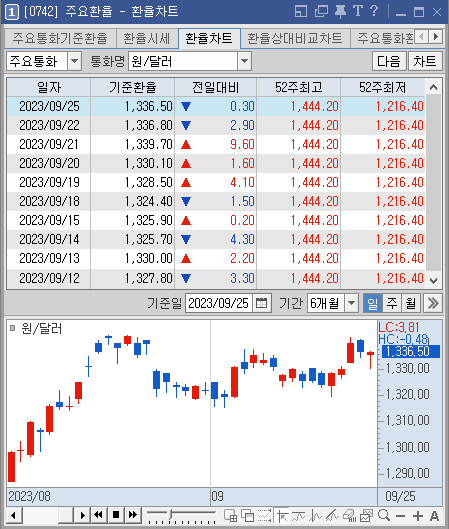Screen dimensions: 449x529
Task: Switch to 환율상대비교차트 tab
Action: (295, 38)
